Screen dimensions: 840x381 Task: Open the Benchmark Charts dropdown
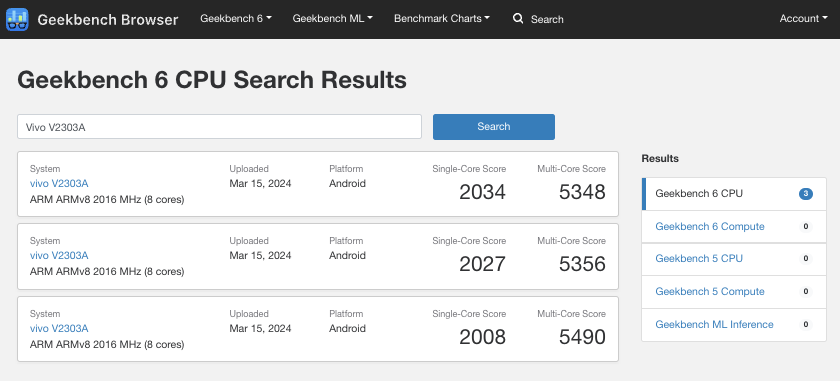[442, 18]
